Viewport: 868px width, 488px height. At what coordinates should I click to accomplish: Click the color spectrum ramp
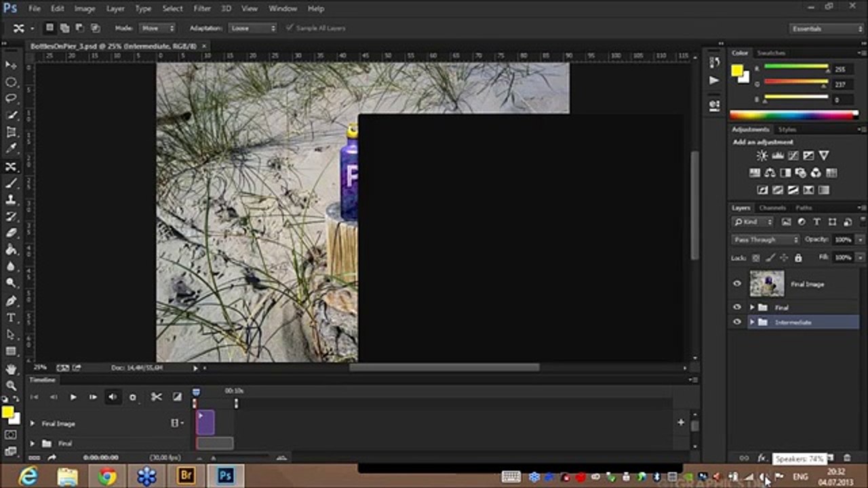793,115
